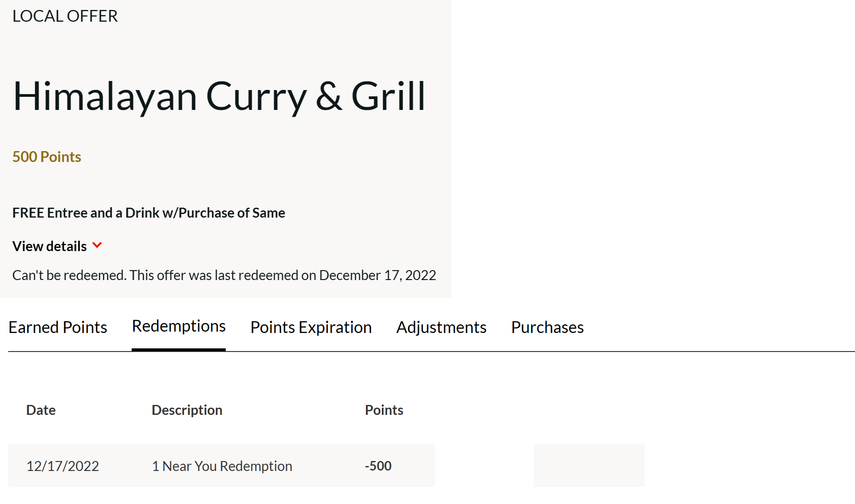Click the Date column header
This screenshot has width=855, height=504.
tap(41, 410)
